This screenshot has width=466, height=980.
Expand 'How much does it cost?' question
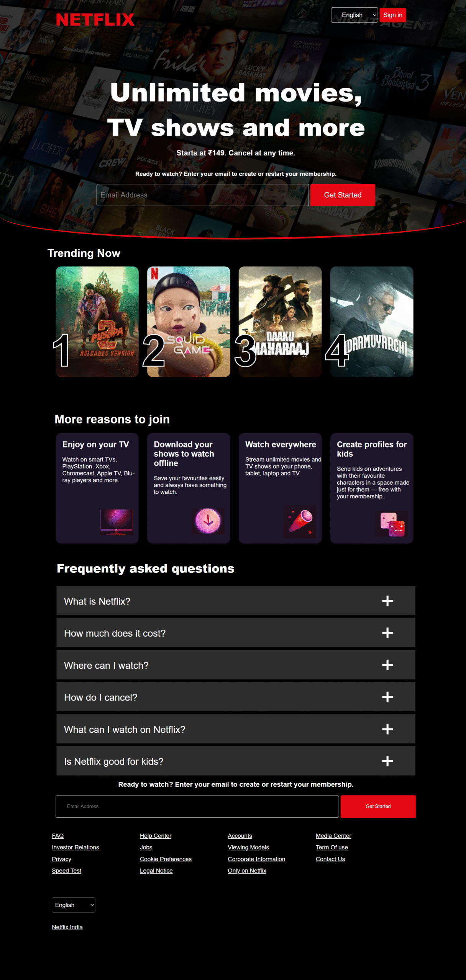[x=387, y=633]
